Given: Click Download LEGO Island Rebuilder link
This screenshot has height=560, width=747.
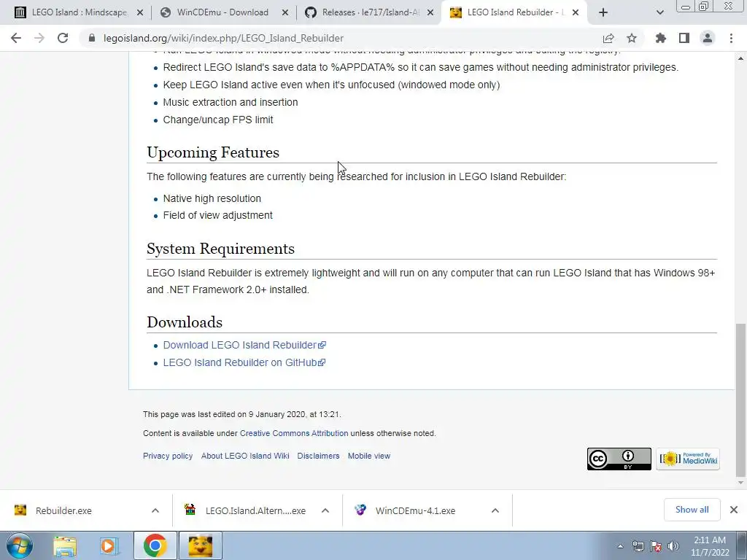Looking at the screenshot, I should pos(244,345).
